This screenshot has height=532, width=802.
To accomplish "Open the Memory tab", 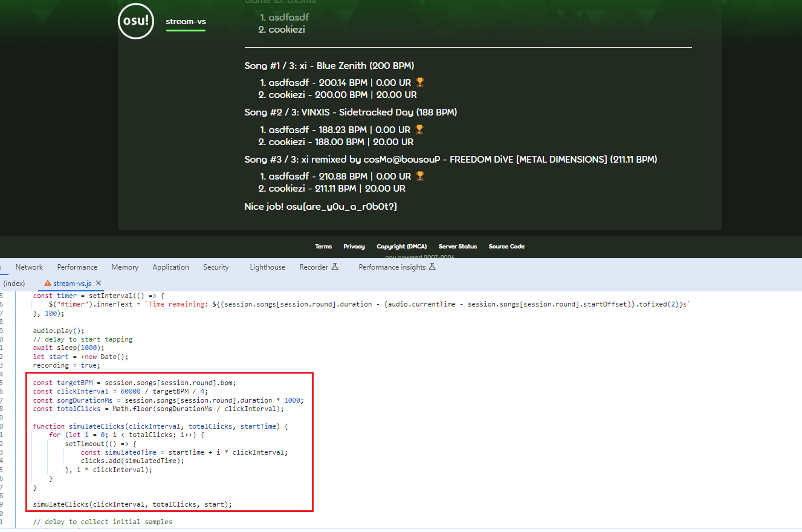I will [125, 267].
